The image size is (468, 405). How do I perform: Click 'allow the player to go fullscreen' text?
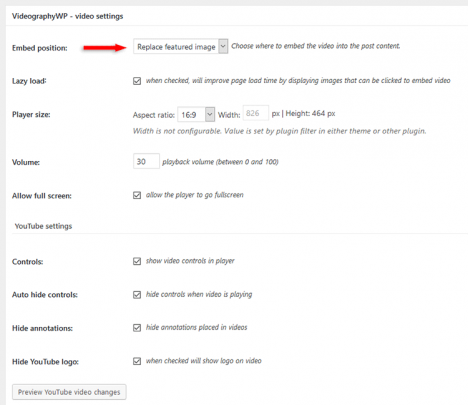[x=195, y=195]
